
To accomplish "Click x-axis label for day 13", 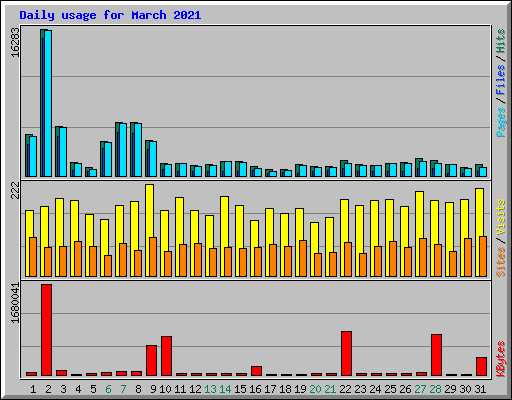I will click(x=210, y=389).
